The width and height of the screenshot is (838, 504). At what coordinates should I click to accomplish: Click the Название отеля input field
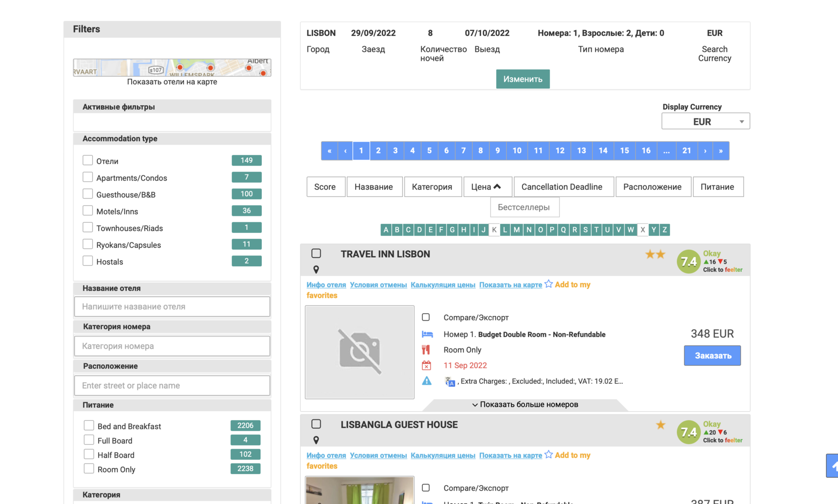click(172, 307)
